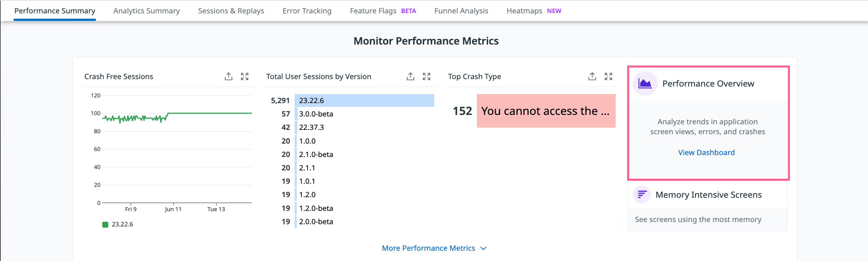868x261 pixels.
Task: Click the Performance Overview area chart icon
Action: point(645,83)
